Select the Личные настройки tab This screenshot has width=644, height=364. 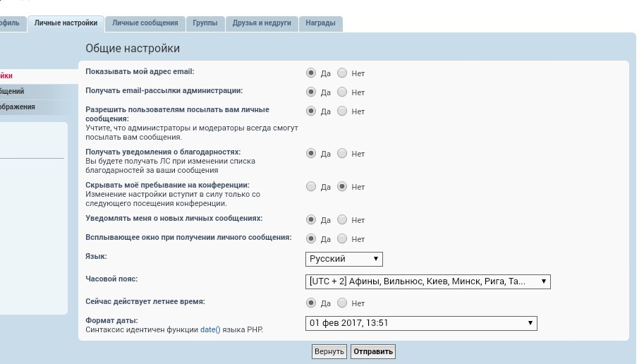tap(66, 23)
